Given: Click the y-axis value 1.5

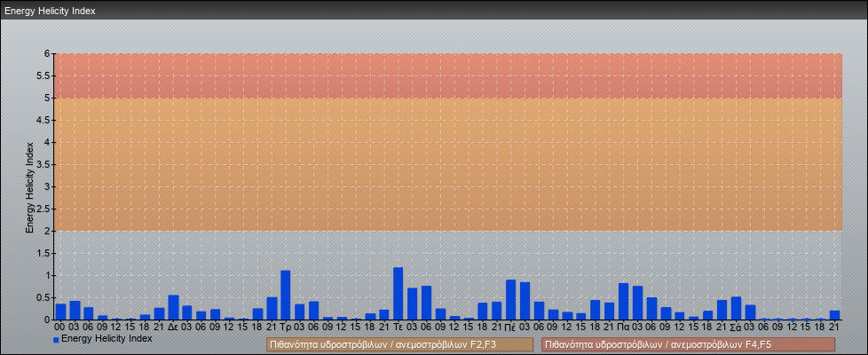Looking at the screenshot, I should [44, 253].
